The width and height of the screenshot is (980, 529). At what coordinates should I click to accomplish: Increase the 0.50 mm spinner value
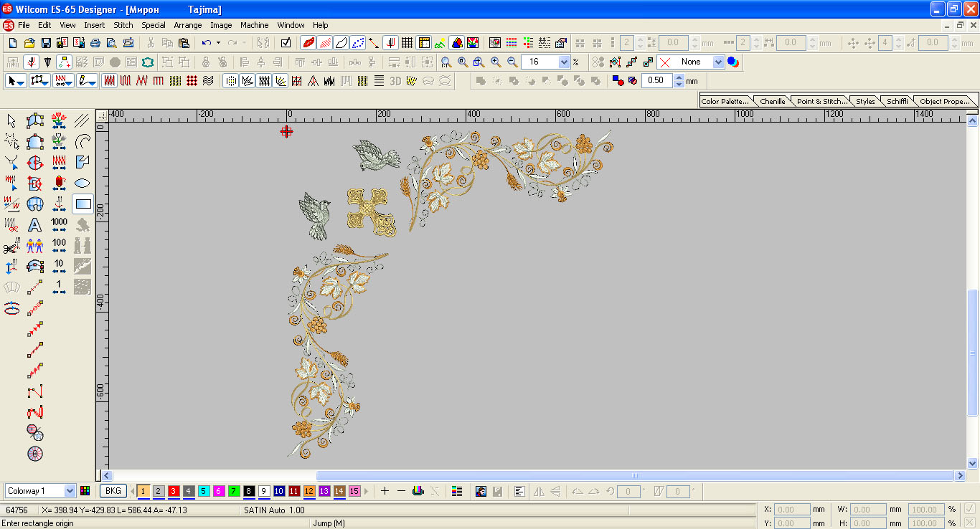(679, 77)
